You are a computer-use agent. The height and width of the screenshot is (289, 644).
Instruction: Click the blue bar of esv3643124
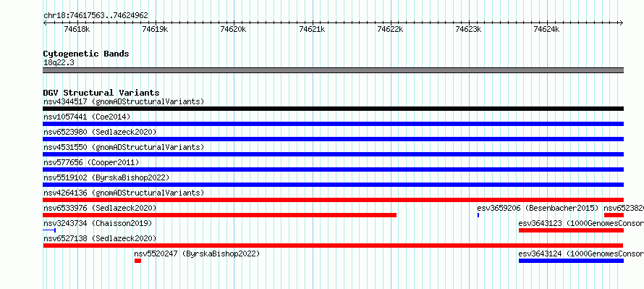pyautogui.click(x=571, y=261)
